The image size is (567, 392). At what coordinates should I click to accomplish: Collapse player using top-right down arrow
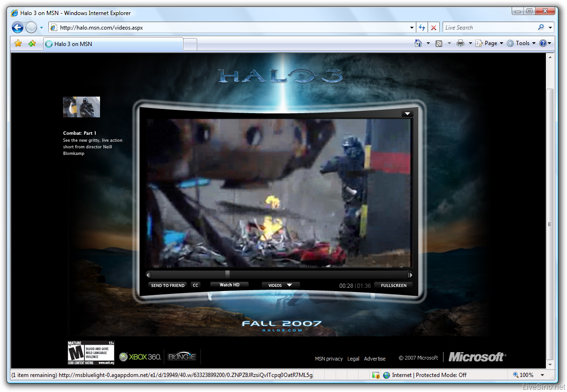[407, 114]
